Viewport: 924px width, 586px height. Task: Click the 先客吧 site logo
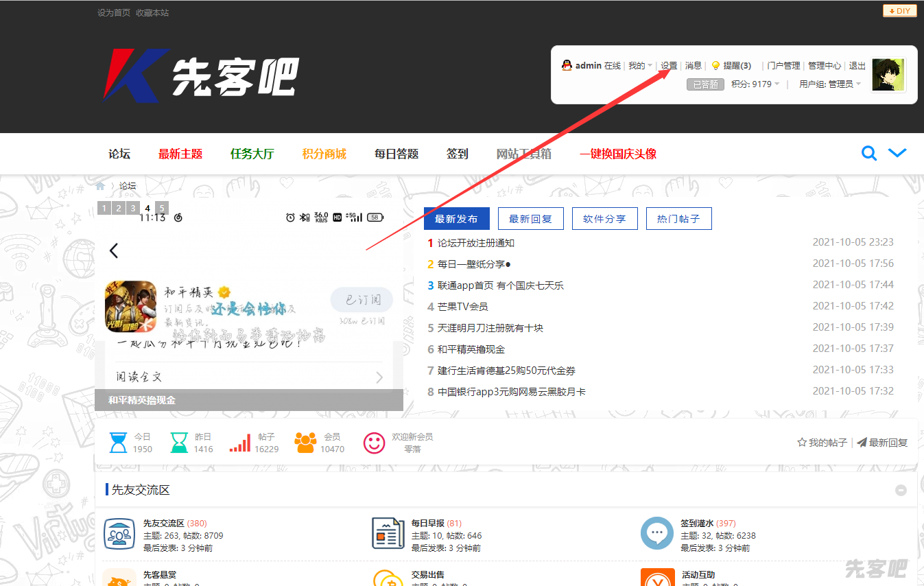pos(201,74)
